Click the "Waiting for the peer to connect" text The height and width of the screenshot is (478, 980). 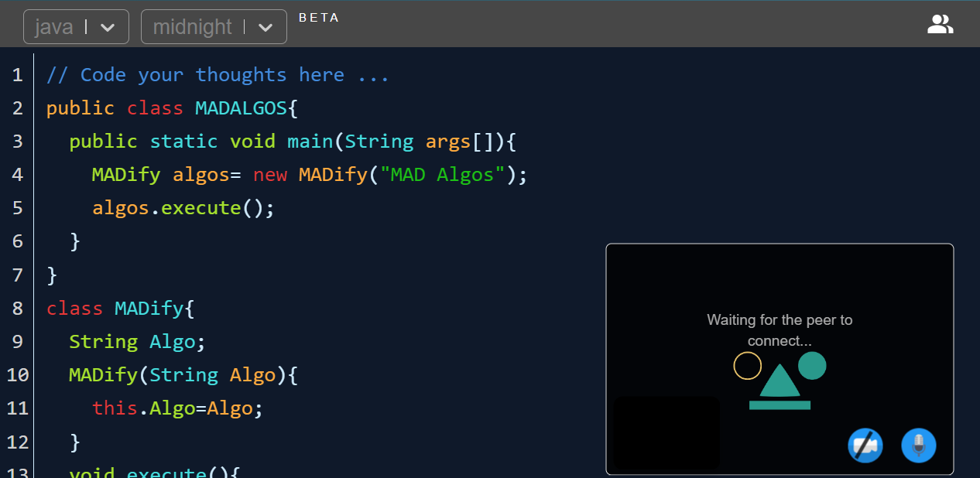coord(780,330)
